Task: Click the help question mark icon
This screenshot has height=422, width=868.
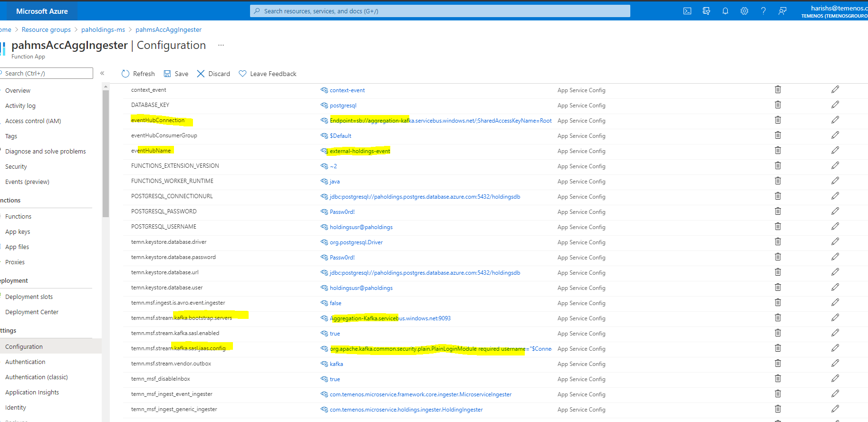Action: pyautogui.click(x=763, y=11)
